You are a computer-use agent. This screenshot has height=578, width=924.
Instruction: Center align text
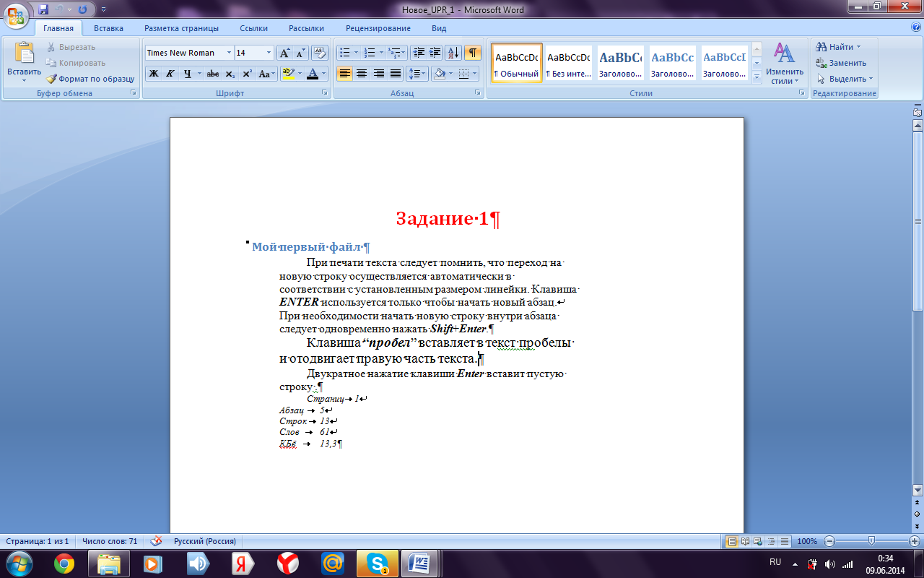(x=362, y=74)
